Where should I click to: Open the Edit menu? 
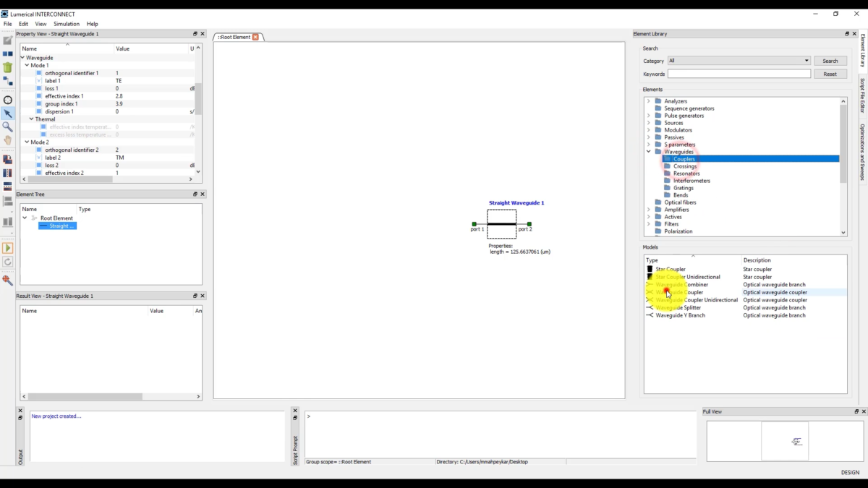[x=23, y=24]
